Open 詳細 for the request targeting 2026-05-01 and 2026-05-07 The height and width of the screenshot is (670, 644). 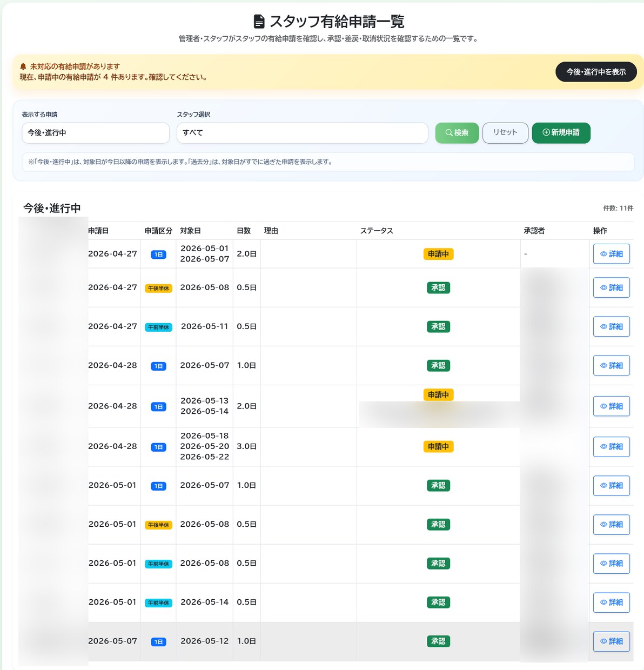click(x=612, y=254)
